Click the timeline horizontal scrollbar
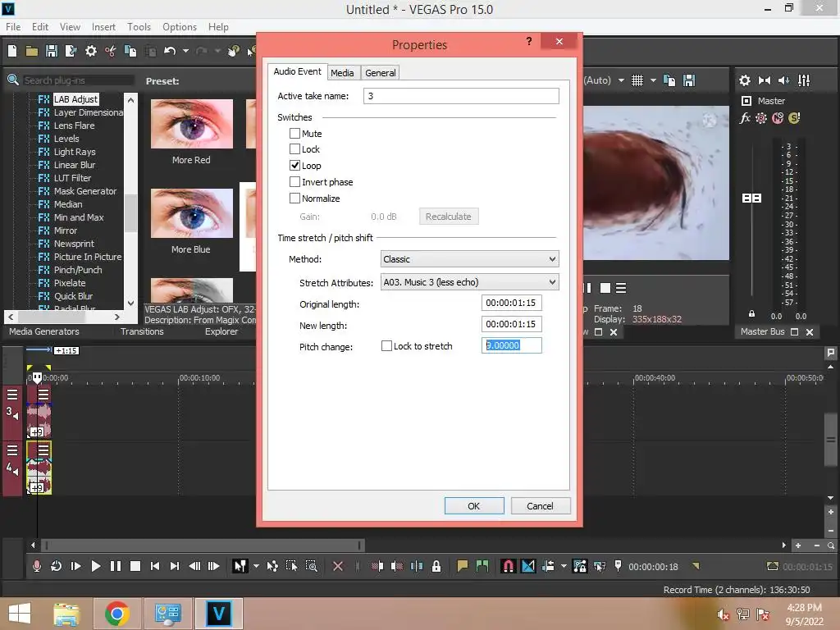Image resolution: width=840 pixels, height=630 pixels. click(x=203, y=546)
